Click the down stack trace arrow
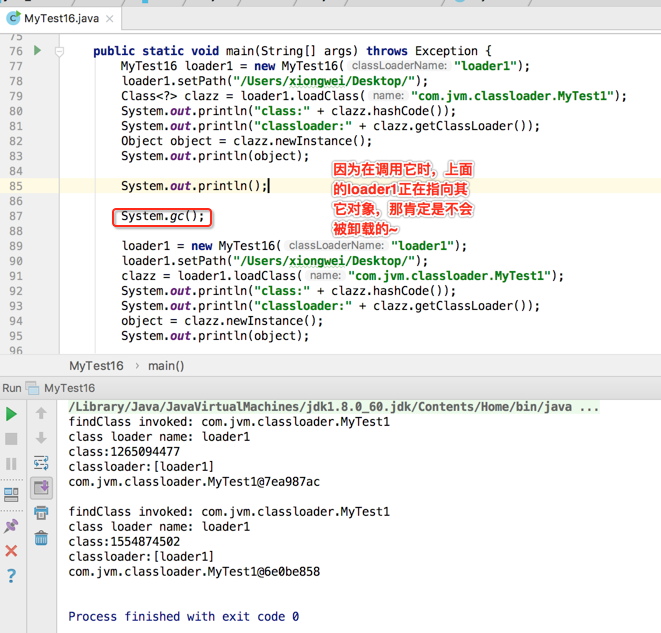 coord(41,438)
